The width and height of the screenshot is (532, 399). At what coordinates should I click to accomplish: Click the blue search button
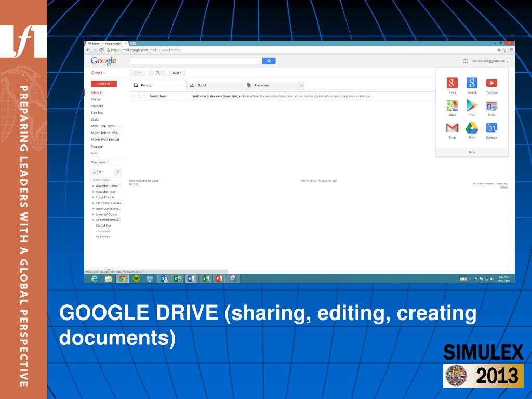269,61
